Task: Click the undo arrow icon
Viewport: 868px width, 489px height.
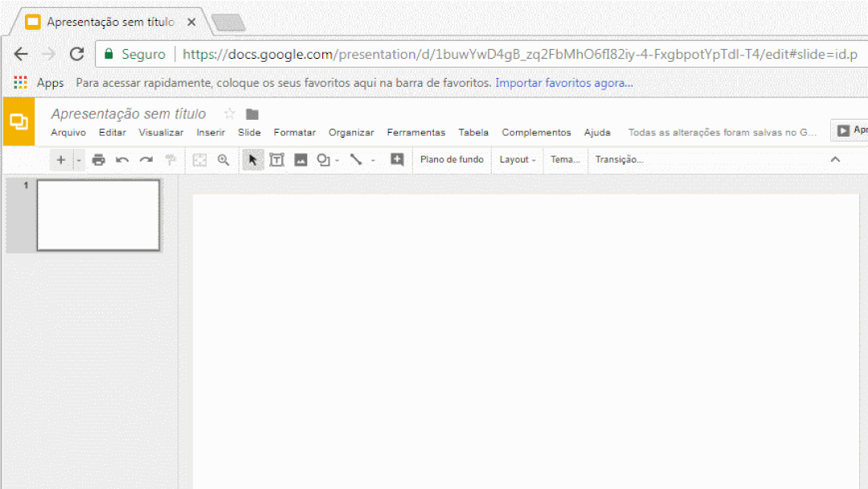Action: click(122, 160)
